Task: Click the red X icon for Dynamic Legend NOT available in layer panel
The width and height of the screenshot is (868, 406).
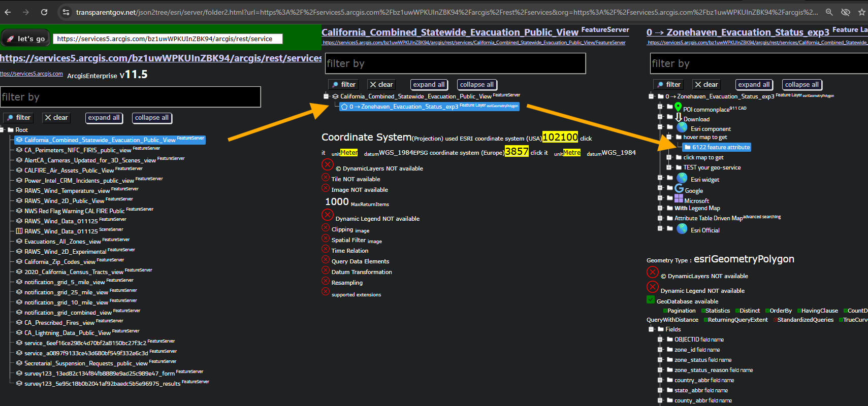Action: coord(653,287)
